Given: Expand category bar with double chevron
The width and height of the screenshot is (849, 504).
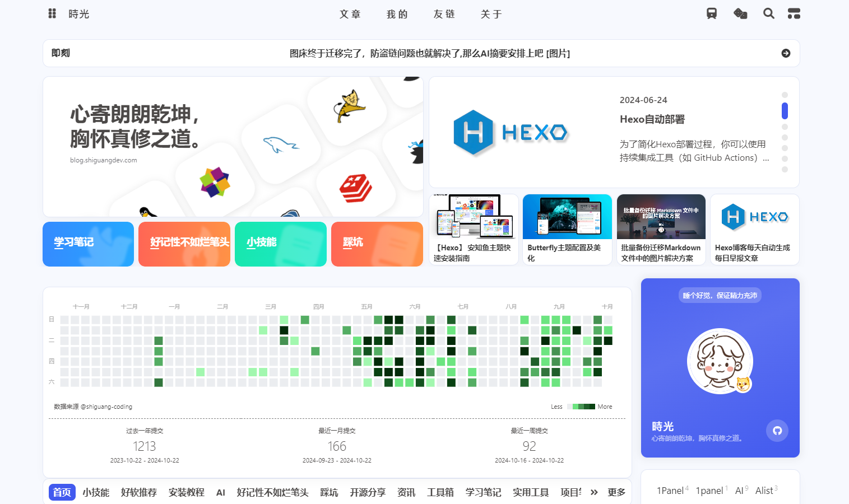Looking at the screenshot, I should pyautogui.click(x=594, y=492).
